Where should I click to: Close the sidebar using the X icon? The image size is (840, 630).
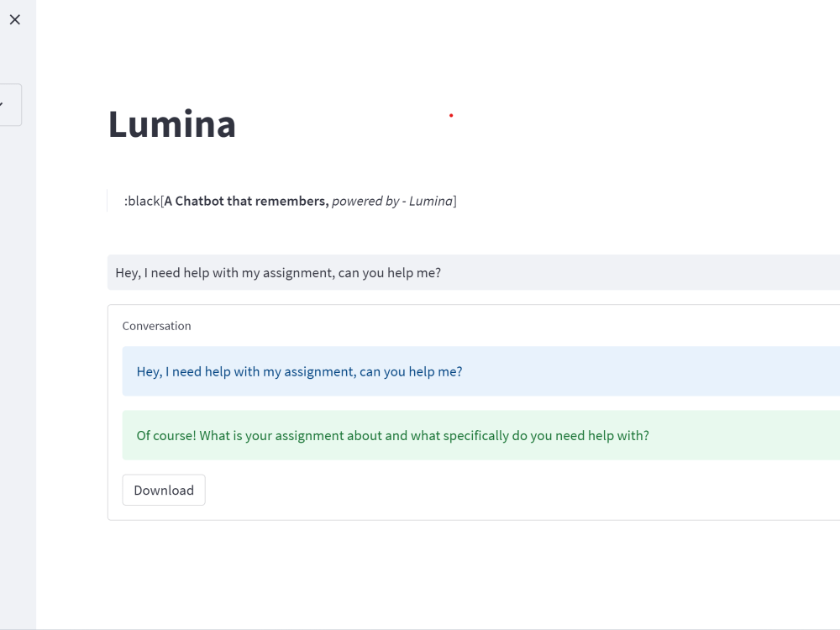coord(15,19)
